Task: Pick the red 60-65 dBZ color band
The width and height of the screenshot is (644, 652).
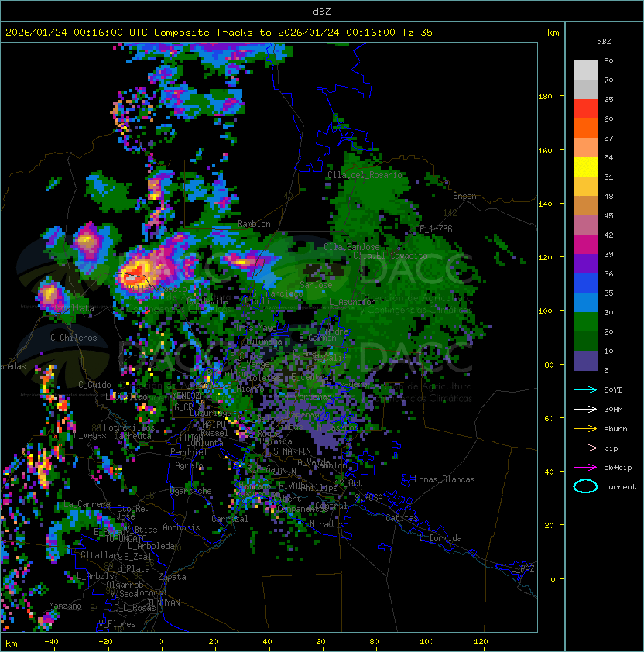Action: click(x=585, y=109)
